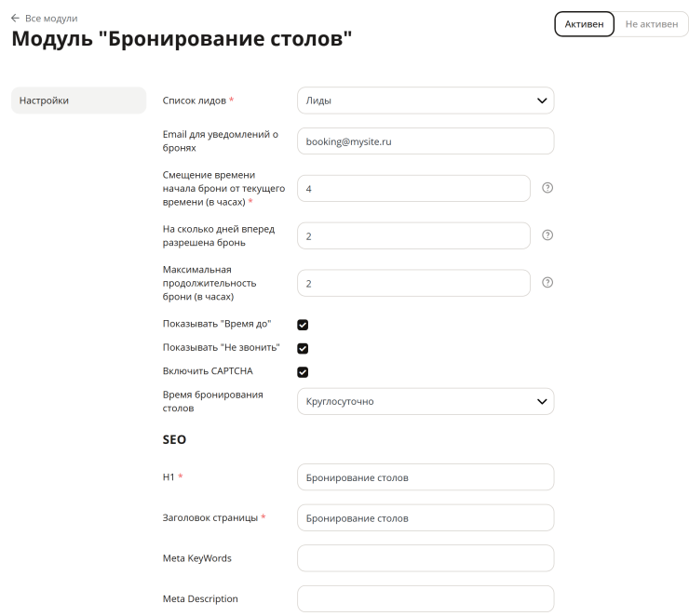The height and width of the screenshot is (616, 689).
Task: Click into the Meta KeyWords field
Action: click(426, 558)
